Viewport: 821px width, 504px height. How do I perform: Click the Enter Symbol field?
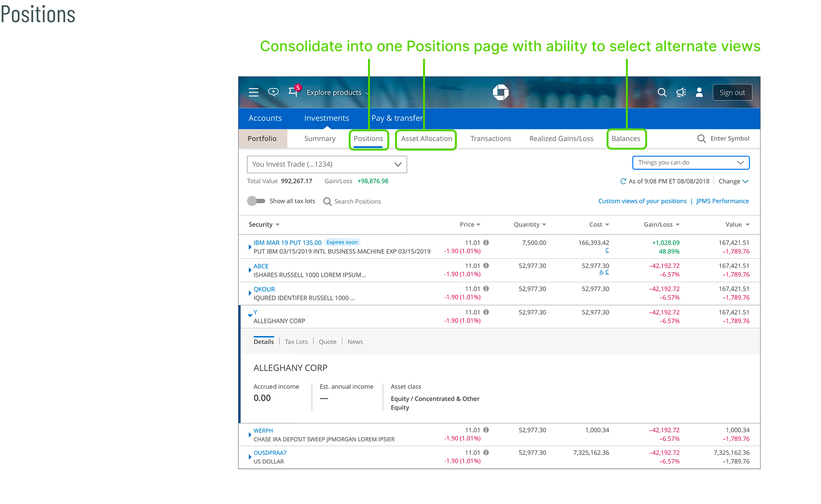730,139
